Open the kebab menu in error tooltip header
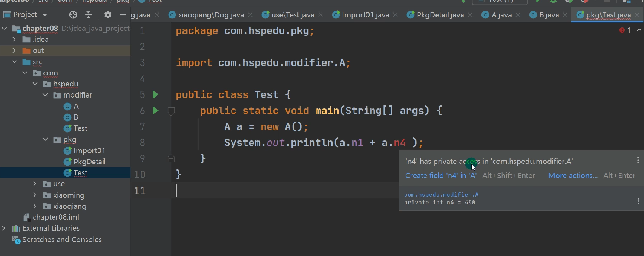The width and height of the screenshot is (644, 256). click(638, 160)
